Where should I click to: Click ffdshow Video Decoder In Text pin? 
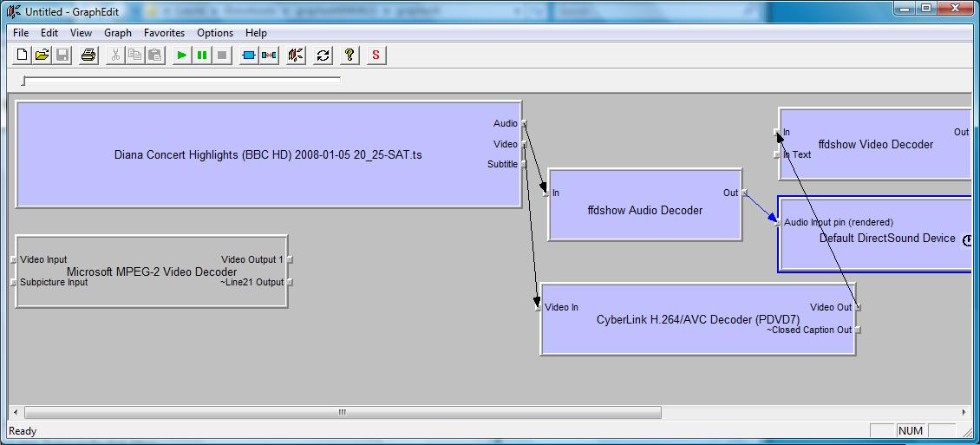pos(776,155)
